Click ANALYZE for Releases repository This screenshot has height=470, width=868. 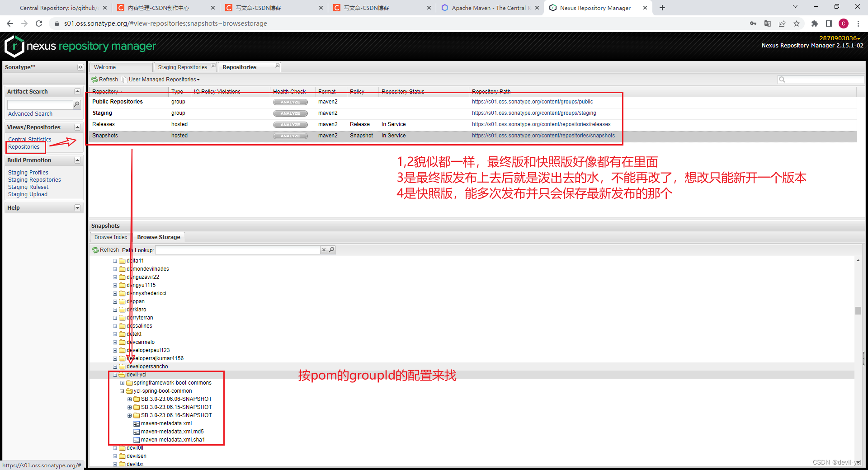(x=290, y=125)
